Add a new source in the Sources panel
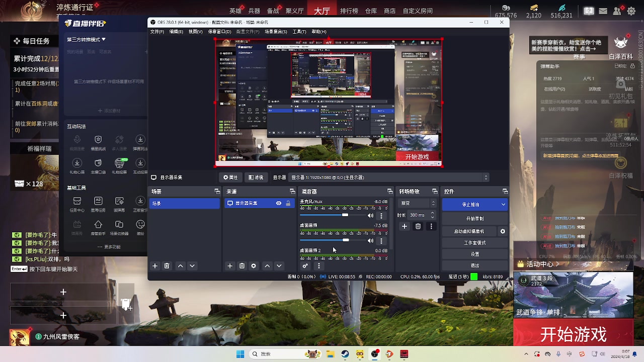 [x=230, y=266]
